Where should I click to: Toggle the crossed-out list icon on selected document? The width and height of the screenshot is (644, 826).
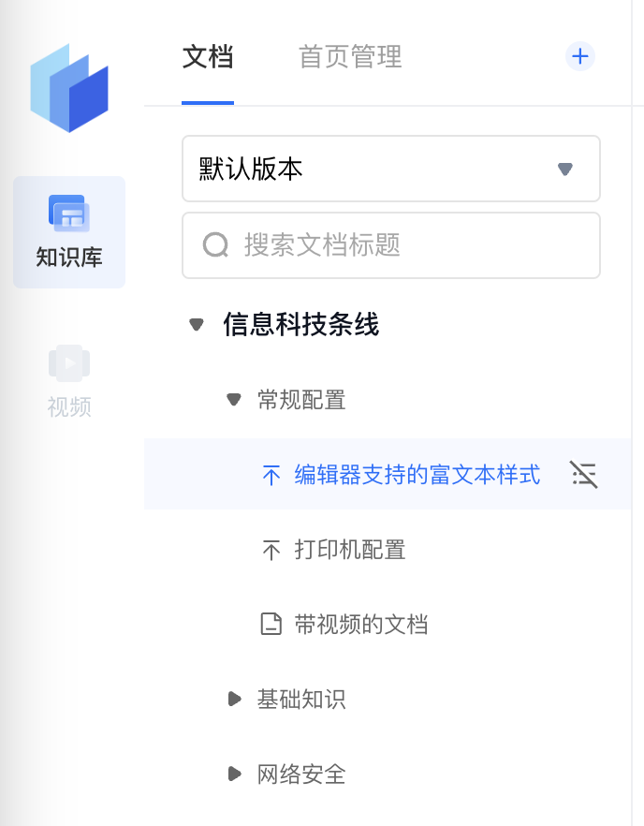click(x=584, y=476)
